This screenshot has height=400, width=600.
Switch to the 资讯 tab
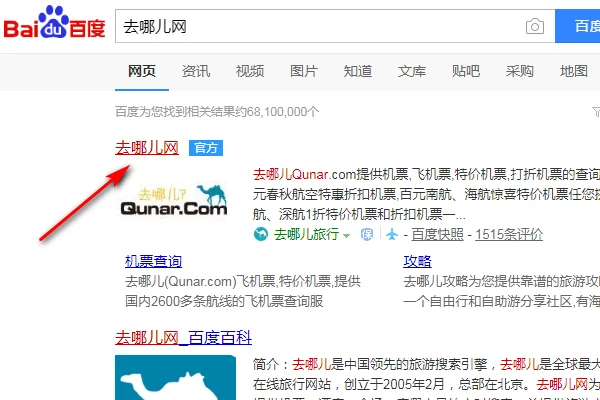point(196,71)
